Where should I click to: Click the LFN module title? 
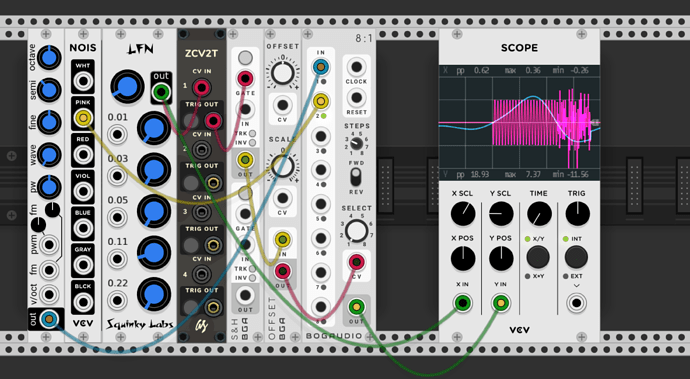[140, 49]
